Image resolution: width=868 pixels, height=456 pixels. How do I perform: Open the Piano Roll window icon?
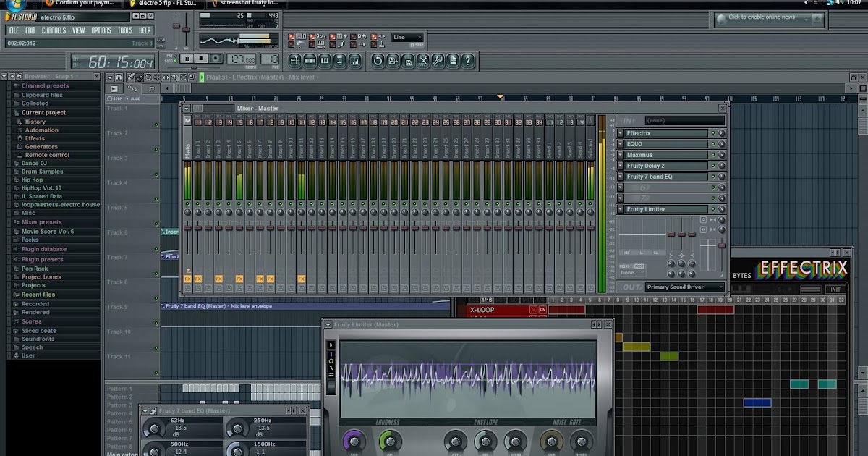point(325,61)
